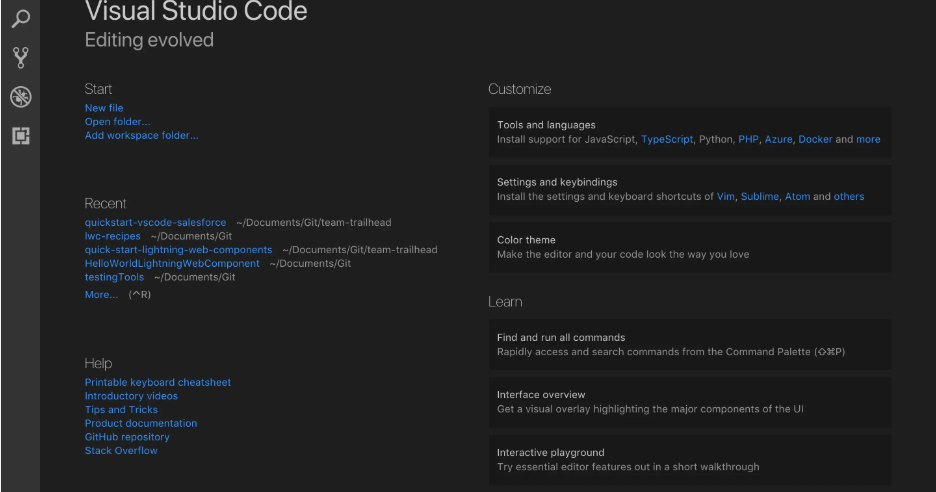Image resolution: width=936 pixels, height=492 pixels.
Task: Open Product documentation link
Action: tap(141, 423)
